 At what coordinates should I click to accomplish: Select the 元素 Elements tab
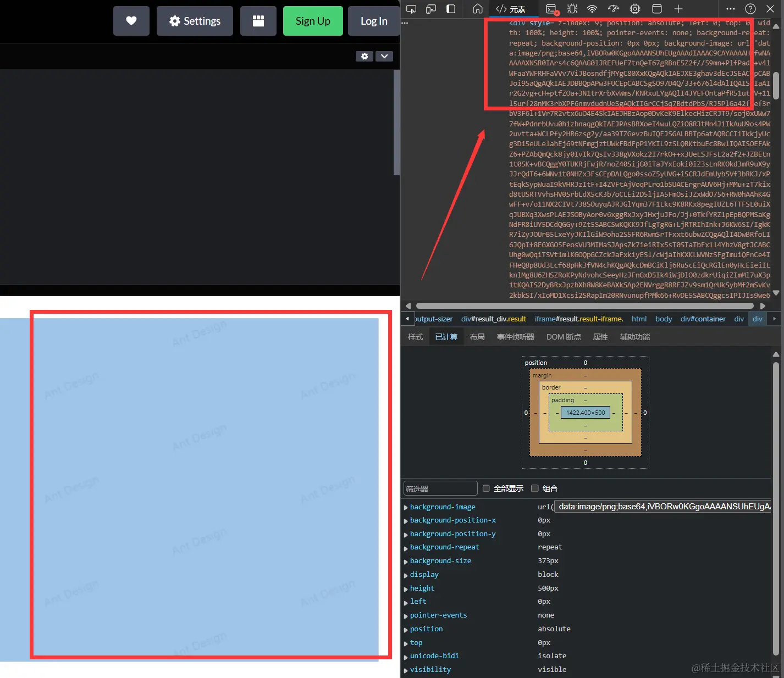(x=511, y=9)
